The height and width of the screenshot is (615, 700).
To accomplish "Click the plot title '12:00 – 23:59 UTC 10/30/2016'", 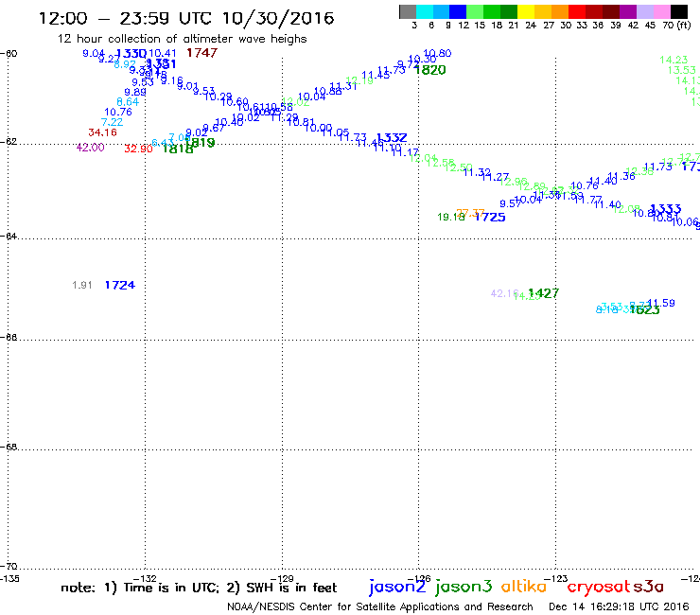I will click(186, 18).
